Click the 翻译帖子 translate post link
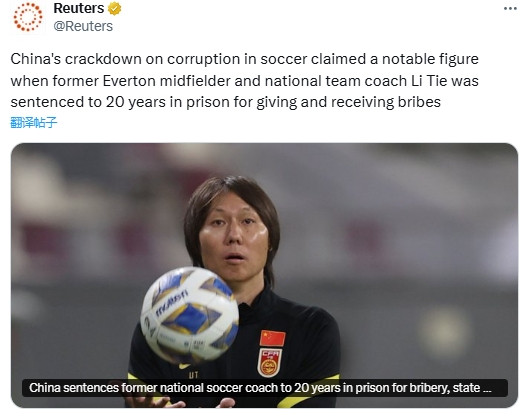 click(x=34, y=123)
